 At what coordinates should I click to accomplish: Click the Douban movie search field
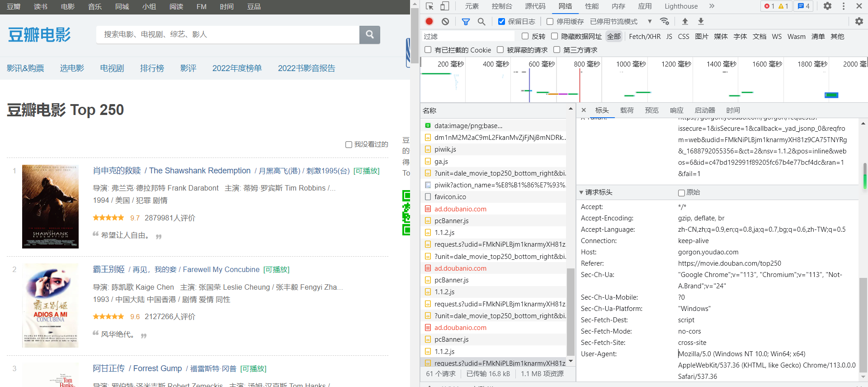point(228,34)
